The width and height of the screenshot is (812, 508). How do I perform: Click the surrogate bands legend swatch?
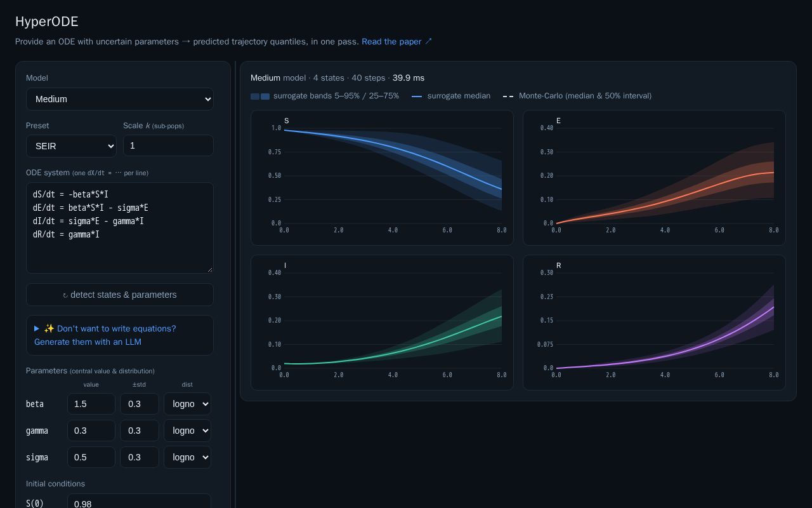pos(260,97)
